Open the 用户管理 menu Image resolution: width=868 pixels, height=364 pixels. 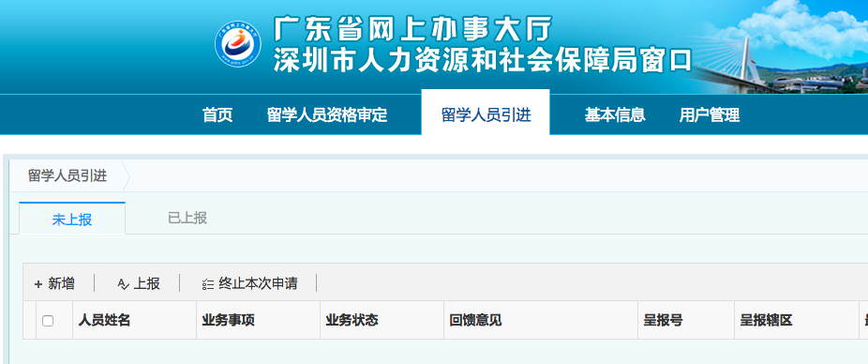(x=710, y=114)
